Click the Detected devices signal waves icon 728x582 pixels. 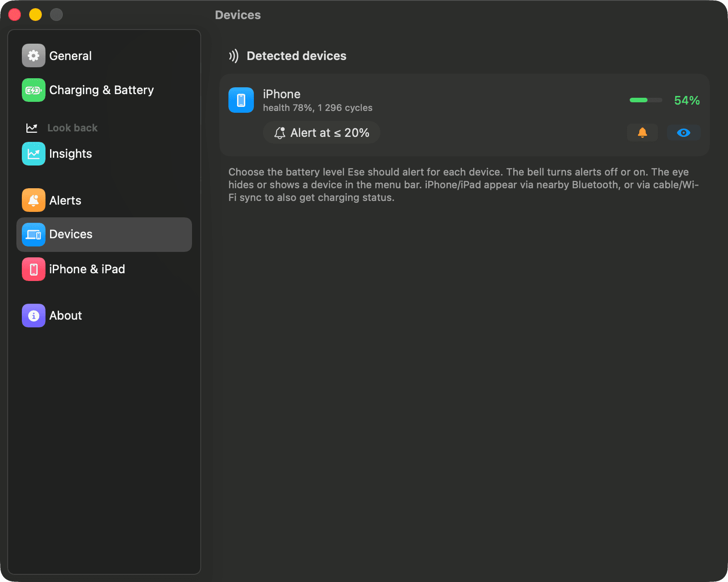[x=233, y=56]
